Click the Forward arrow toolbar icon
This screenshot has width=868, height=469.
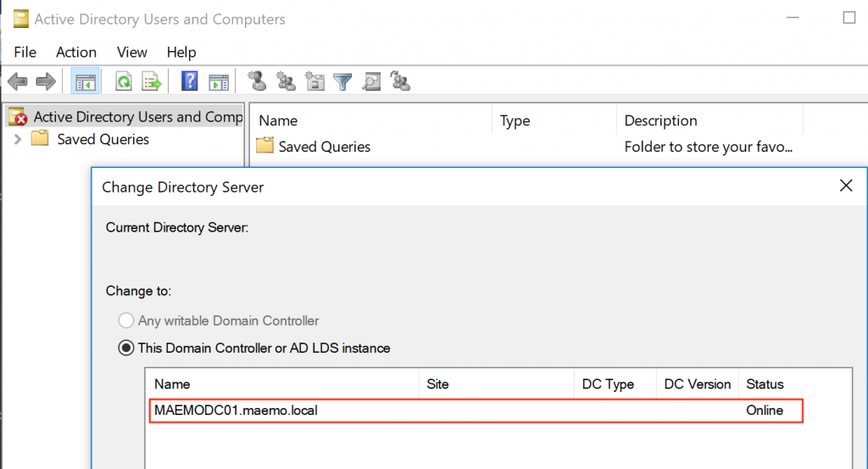click(46, 81)
